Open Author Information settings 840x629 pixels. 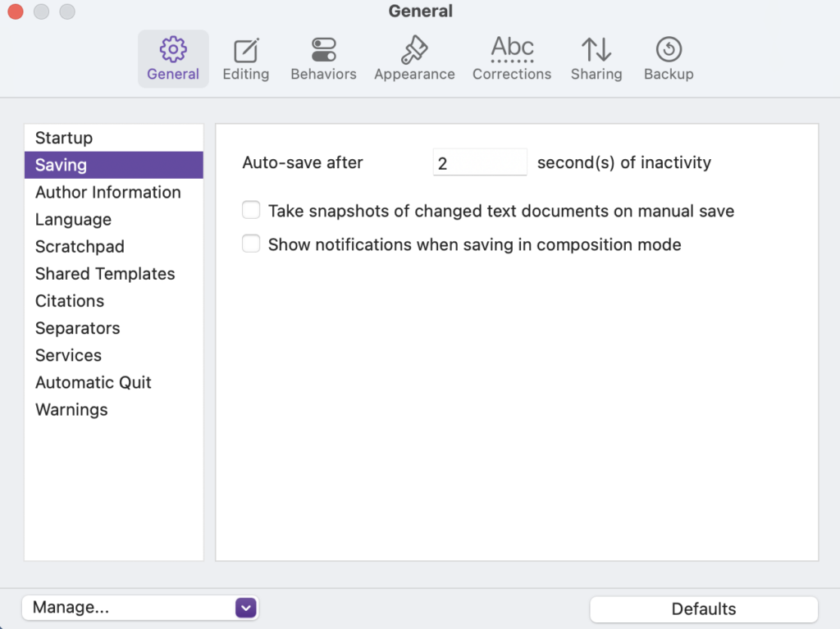coord(113,193)
